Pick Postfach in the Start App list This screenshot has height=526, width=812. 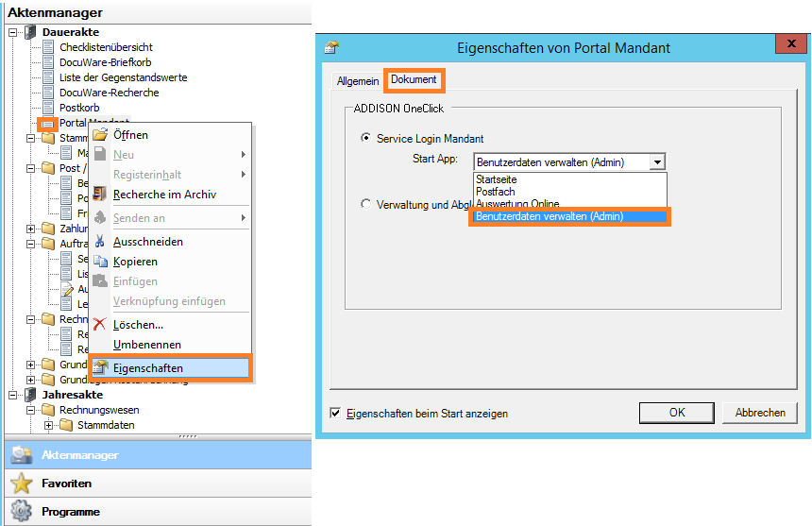[570, 192]
